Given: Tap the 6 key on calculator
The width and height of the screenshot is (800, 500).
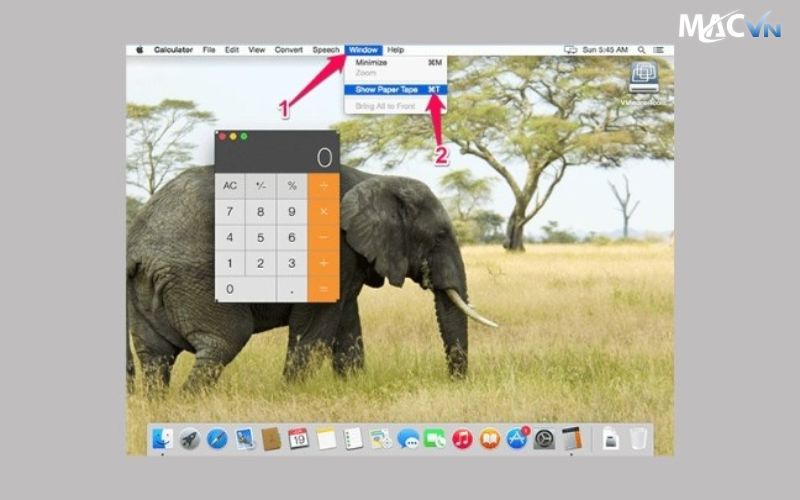Looking at the screenshot, I should click(292, 237).
